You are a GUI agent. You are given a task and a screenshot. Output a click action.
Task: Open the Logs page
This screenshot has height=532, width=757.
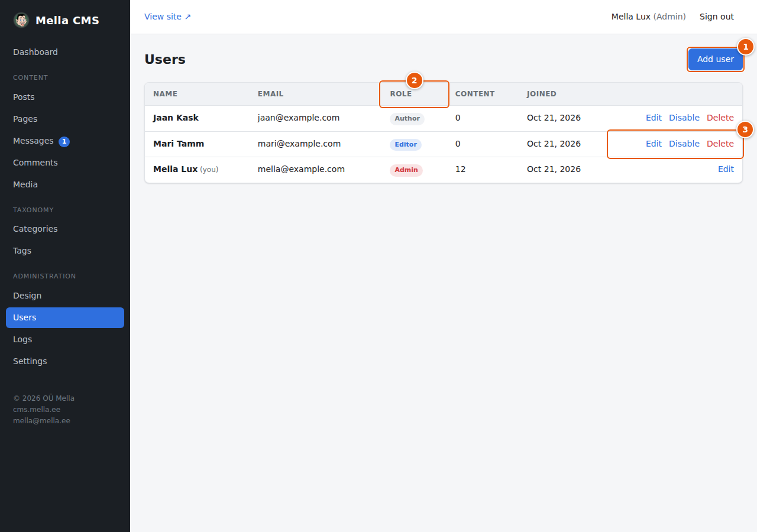pos(65,339)
